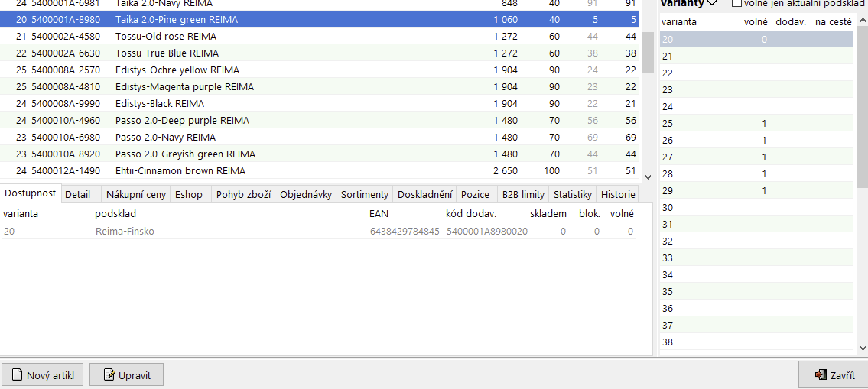The image size is (868, 389).
Task: Select variant 25 row in variants panel
Action: pos(756,123)
